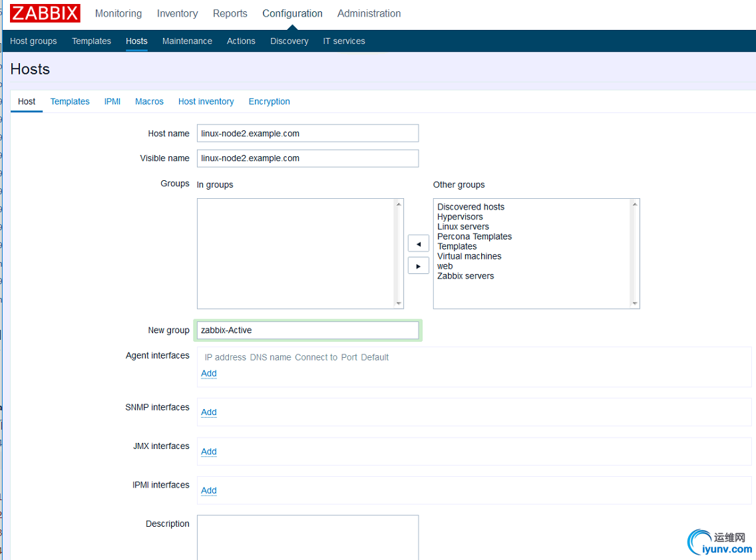Select web in Other groups
This screenshot has height=560, width=756.
pos(445,266)
